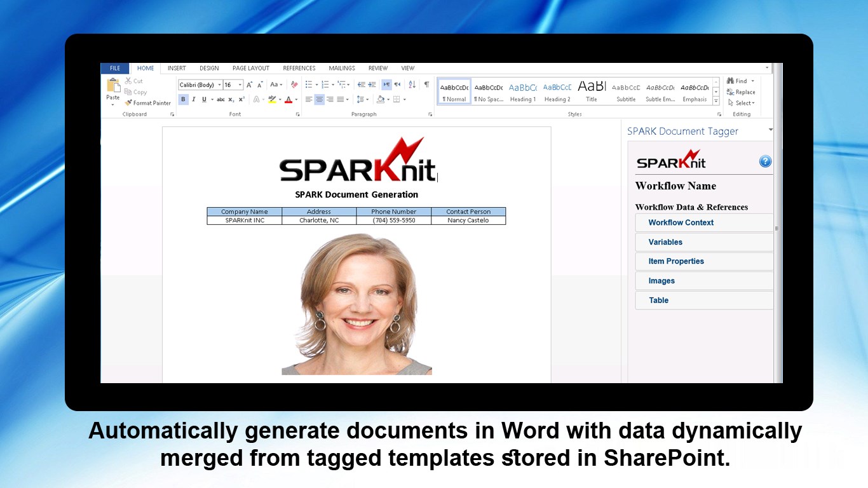Shrink the font size
Screen dimensions: 868x488
(260, 85)
